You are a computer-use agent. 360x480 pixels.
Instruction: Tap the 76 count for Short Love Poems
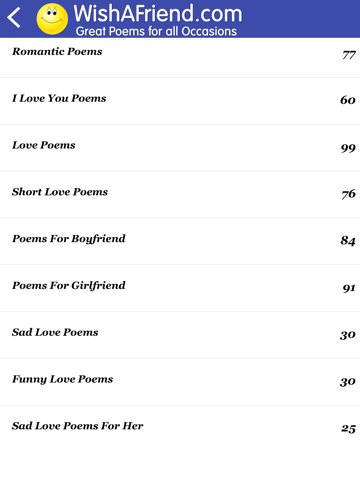tap(348, 194)
